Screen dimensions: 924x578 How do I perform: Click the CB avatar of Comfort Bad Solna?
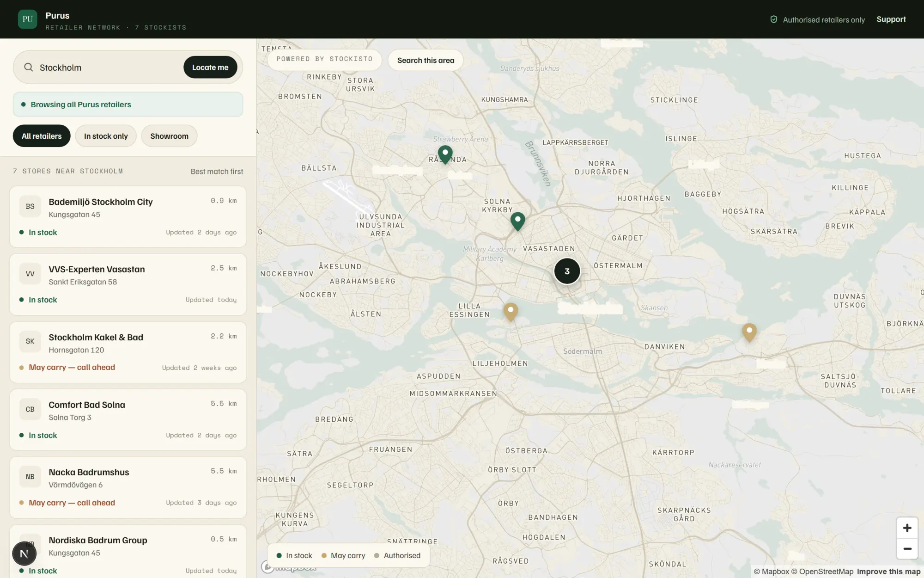pyautogui.click(x=30, y=409)
